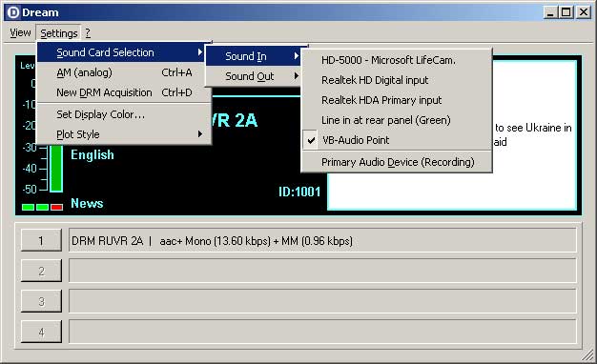Screen dimensions: 597x364
Task: Open the View menu
Action: click(x=20, y=33)
